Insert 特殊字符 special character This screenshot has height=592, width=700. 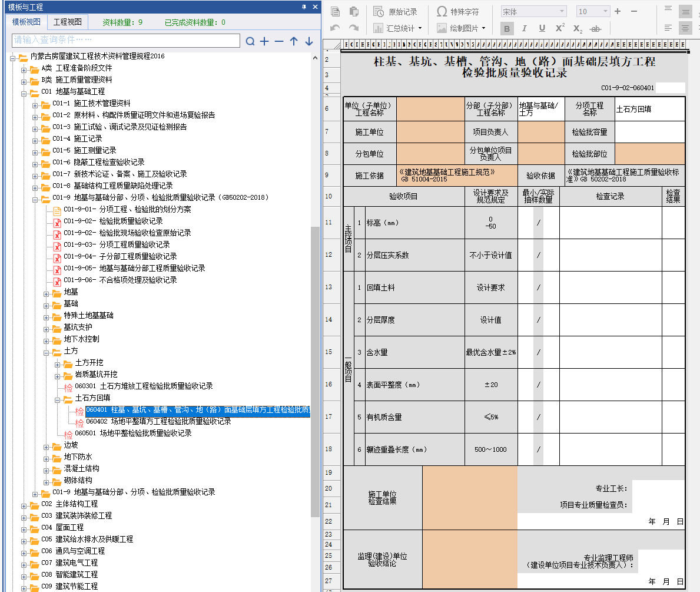pos(457,12)
